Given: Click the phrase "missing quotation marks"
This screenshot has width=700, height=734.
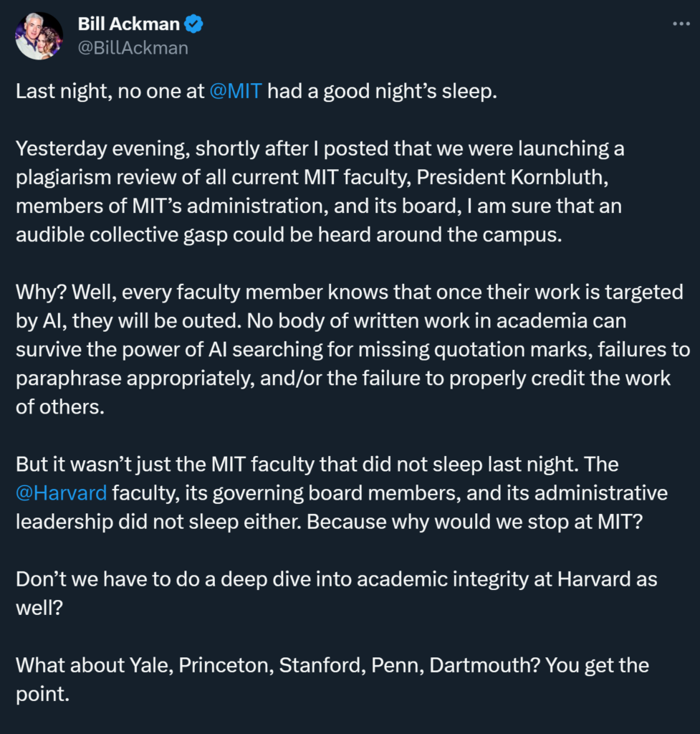Looking at the screenshot, I should coord(479,350).
